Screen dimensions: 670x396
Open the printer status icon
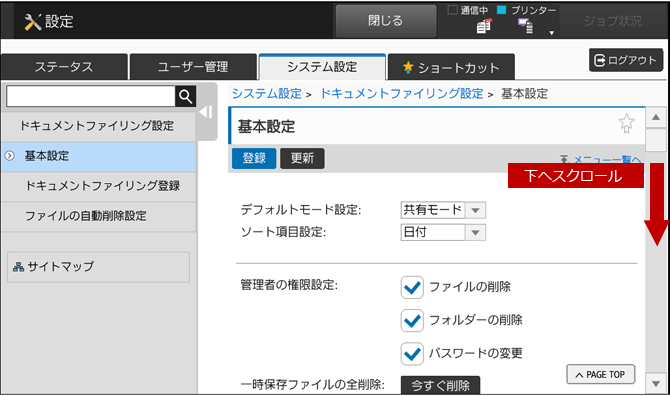526,26
